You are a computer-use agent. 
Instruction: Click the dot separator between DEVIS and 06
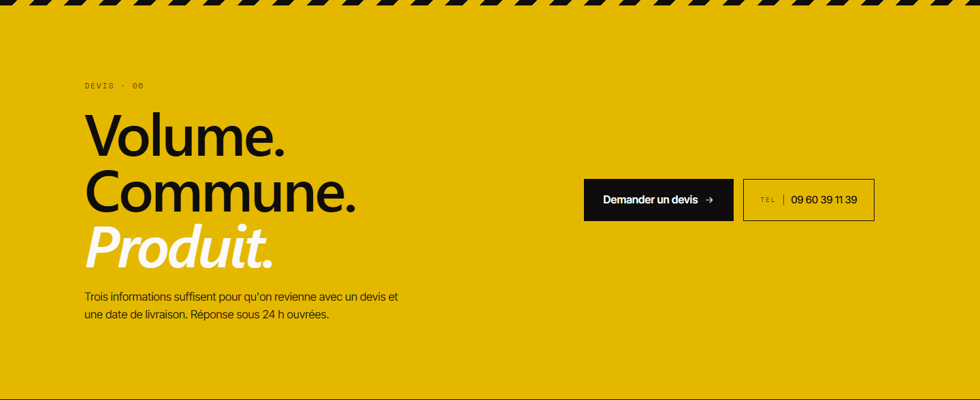[123, 86]
